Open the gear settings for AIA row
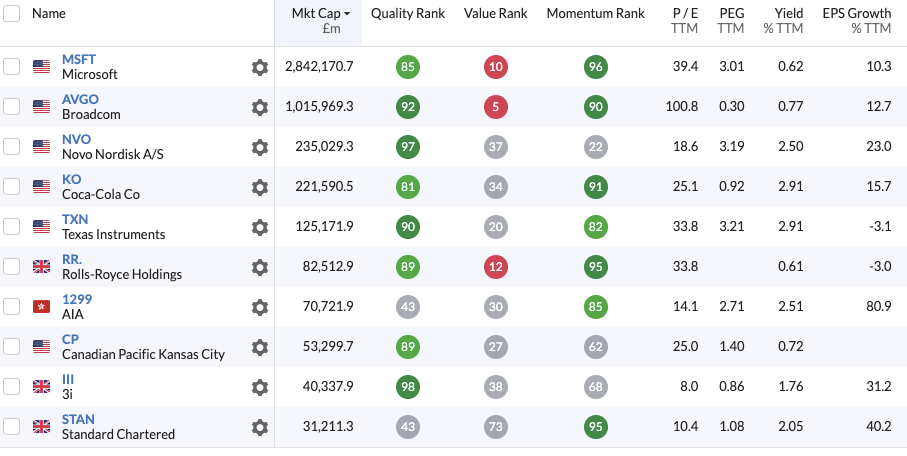907x456 pixels. pyautogui.click(x=260, y=307)
